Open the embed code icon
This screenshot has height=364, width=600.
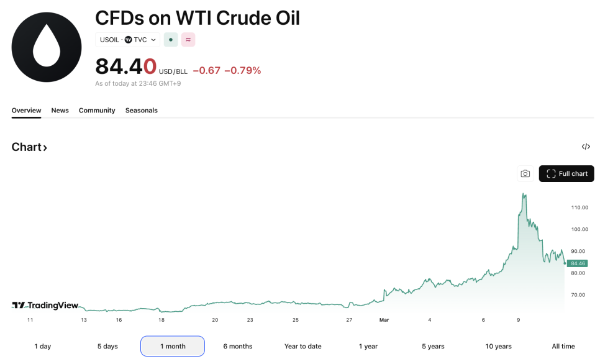tap(586, 147)
